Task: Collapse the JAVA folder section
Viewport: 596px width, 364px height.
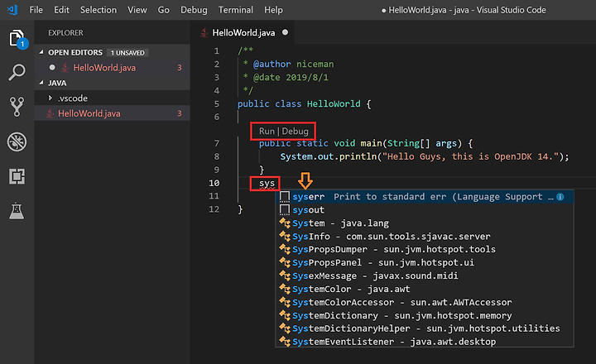Action: point(41,83)
